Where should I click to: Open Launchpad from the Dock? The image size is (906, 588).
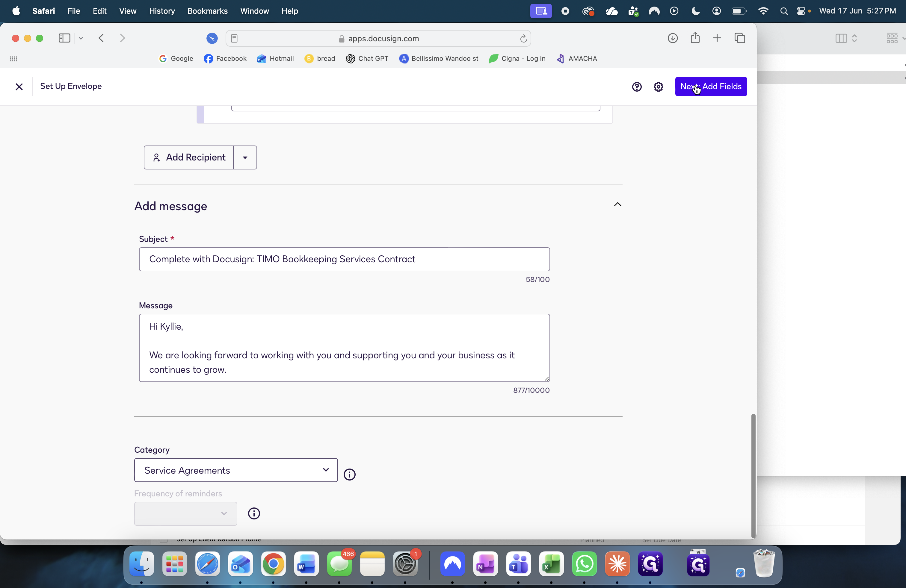pos(175,564)
